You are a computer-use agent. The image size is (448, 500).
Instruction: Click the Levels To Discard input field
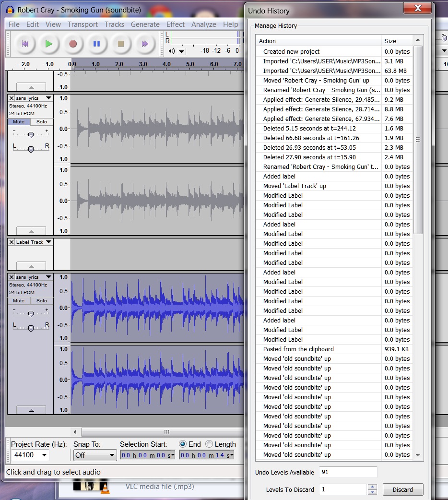(x=343, y=489)
